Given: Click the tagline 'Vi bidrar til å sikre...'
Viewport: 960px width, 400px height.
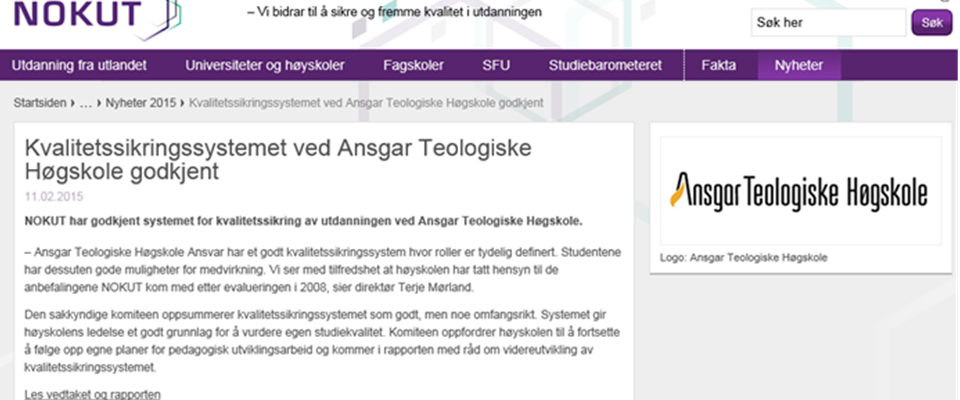Looking at the screenshot, I should click(x=394, y=12).
